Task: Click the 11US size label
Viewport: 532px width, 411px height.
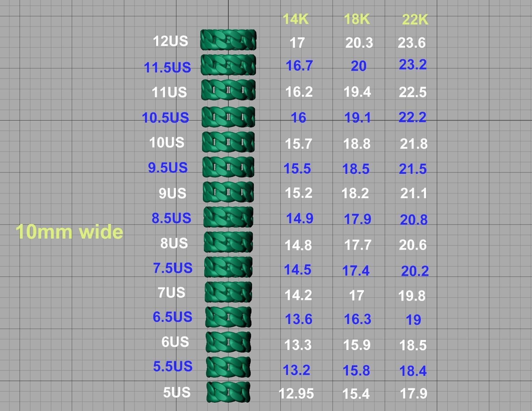Action: (x=169, y=92)
